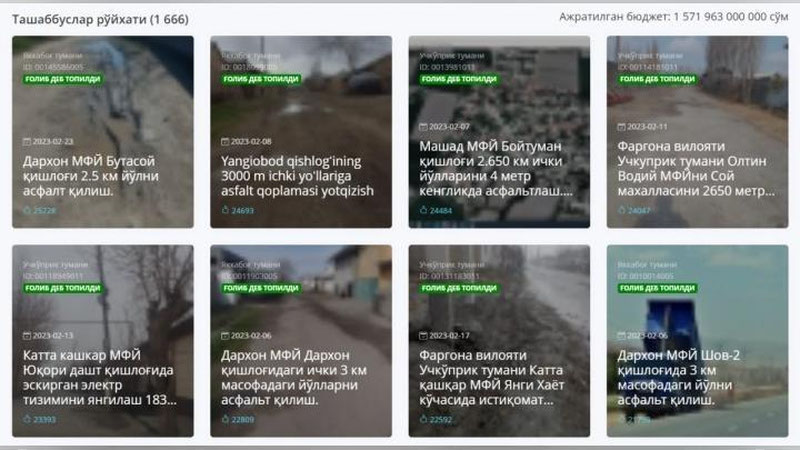The width and height of the screenshot is (800, 450).
Task: Click the thumbs-up icon next to 24047
Action: [622, 211]
